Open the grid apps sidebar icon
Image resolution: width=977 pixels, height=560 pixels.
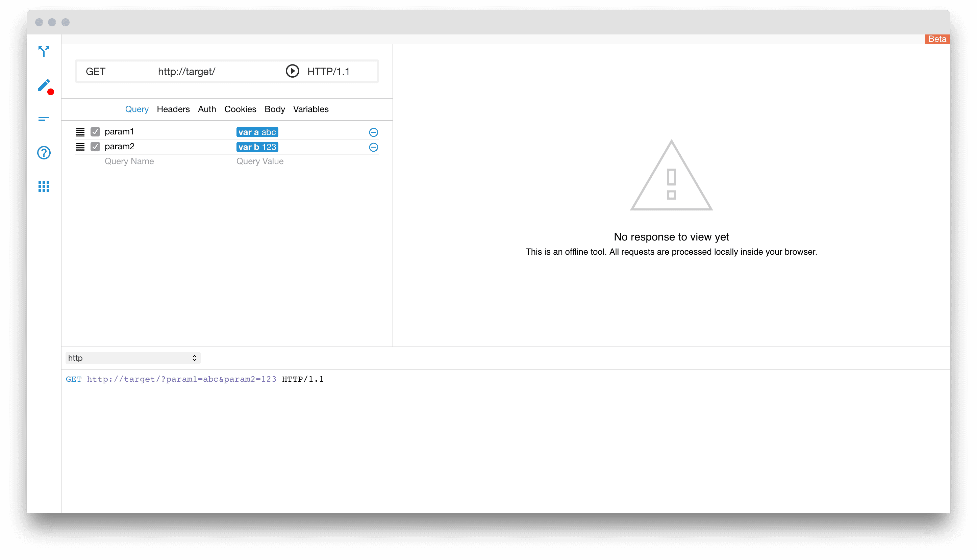pyautogui.click(x=44, y=186)
